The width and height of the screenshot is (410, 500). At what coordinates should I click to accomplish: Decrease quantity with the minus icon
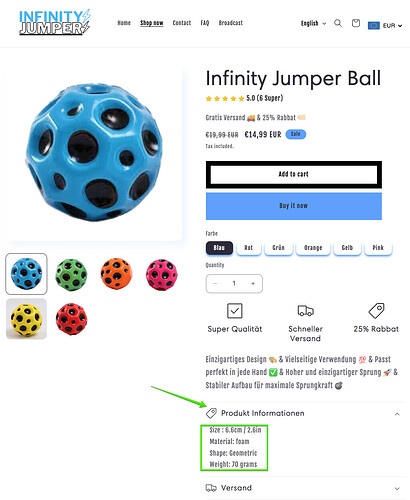pos(215,283)
